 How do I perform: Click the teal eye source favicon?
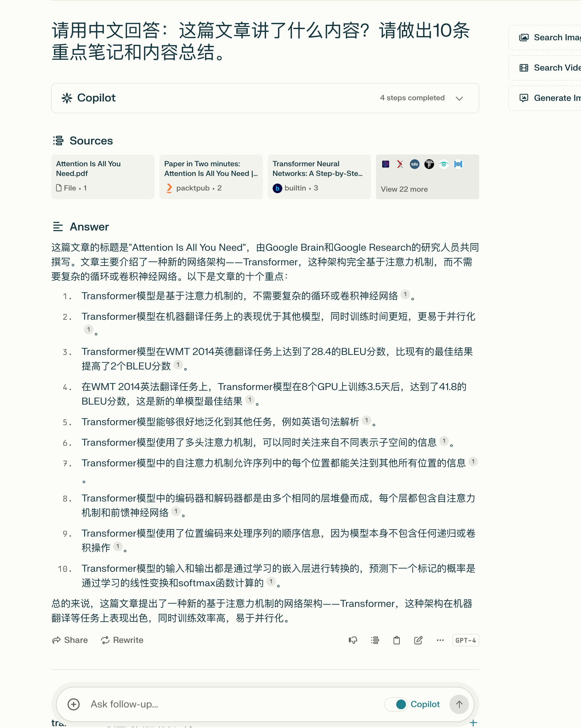(443, 164)
